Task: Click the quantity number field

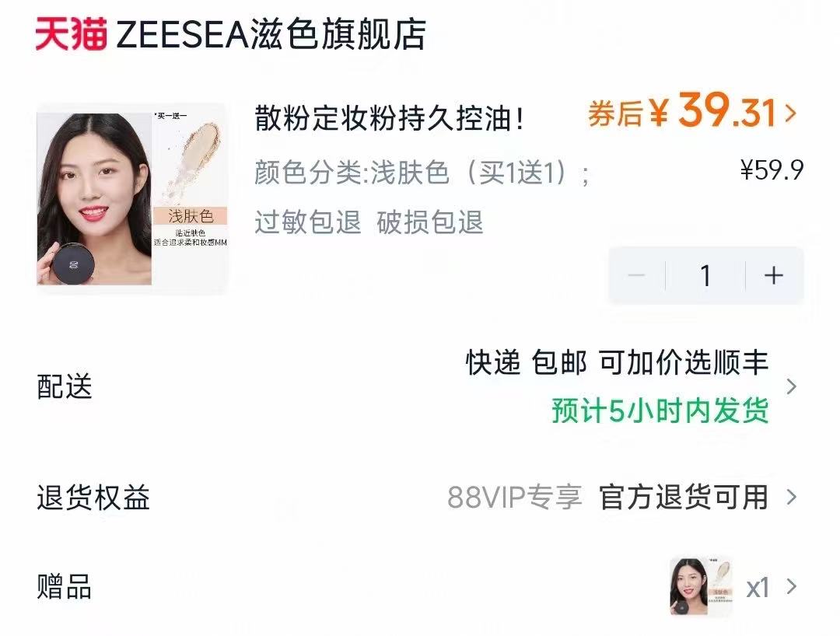Action: (x=705, y=276)
